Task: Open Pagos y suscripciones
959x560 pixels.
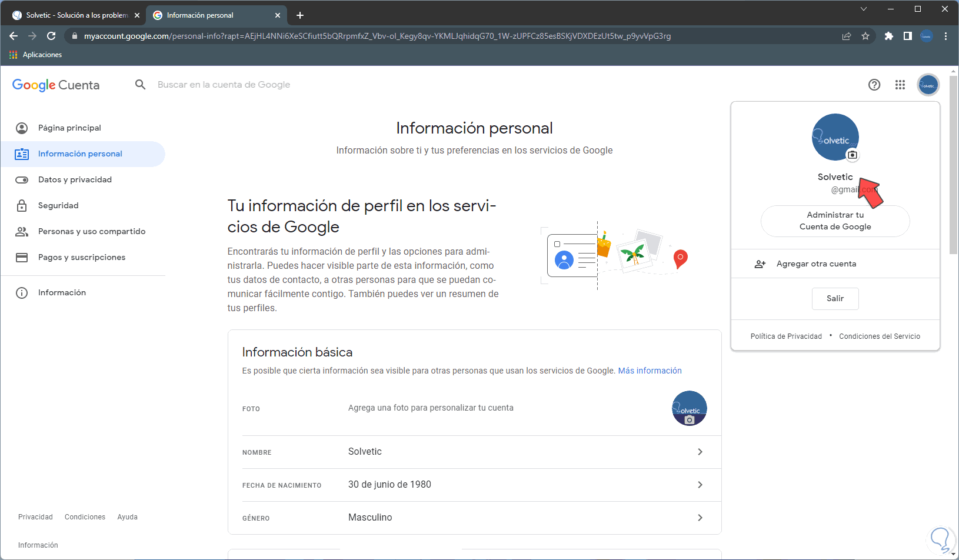Action: click(83, 258)
